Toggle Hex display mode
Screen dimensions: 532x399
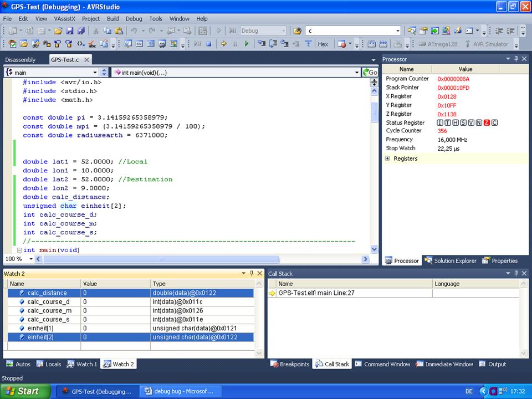(x=323, y=44)
